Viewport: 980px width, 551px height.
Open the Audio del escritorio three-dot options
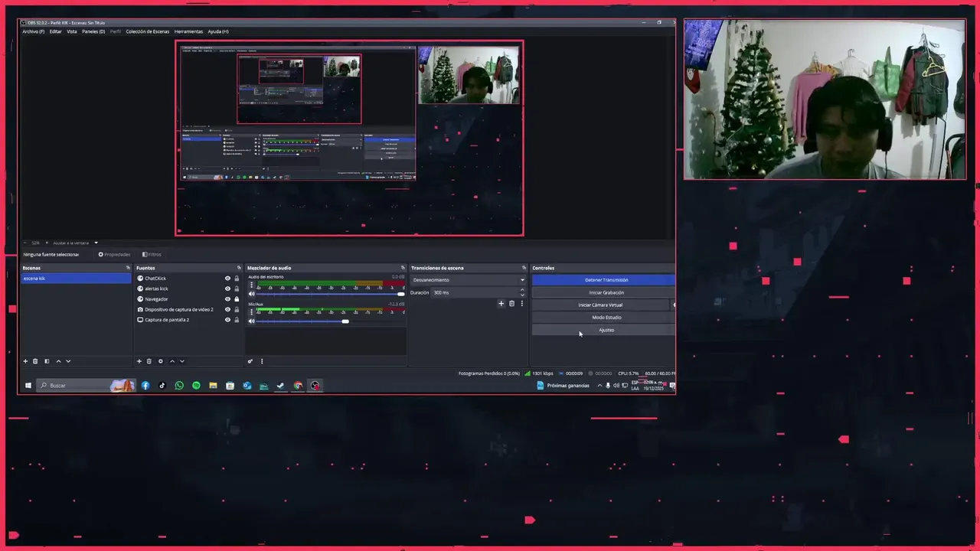[x=252, y=285]
